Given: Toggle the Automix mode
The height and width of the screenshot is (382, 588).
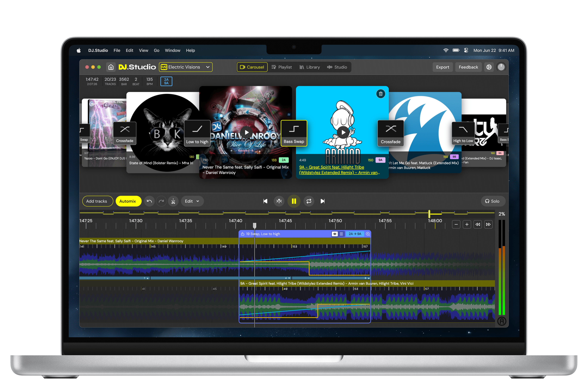Looking at the screenshot, I should coord(128,201).
